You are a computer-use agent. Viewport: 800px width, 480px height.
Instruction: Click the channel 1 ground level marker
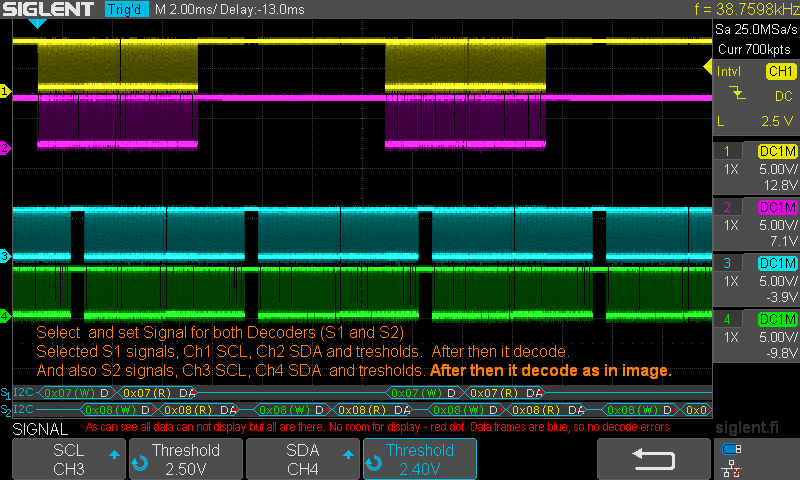click(5, 91)
